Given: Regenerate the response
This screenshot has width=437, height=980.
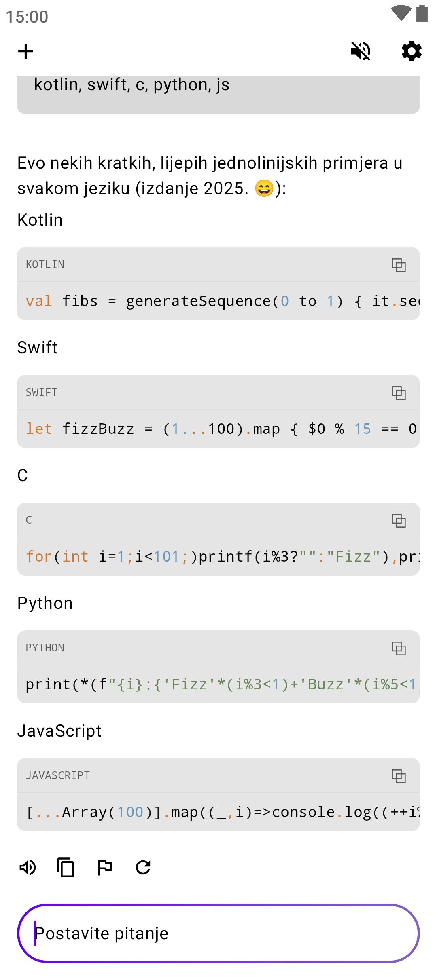Looking at the screenshot, I should (143, 867).
